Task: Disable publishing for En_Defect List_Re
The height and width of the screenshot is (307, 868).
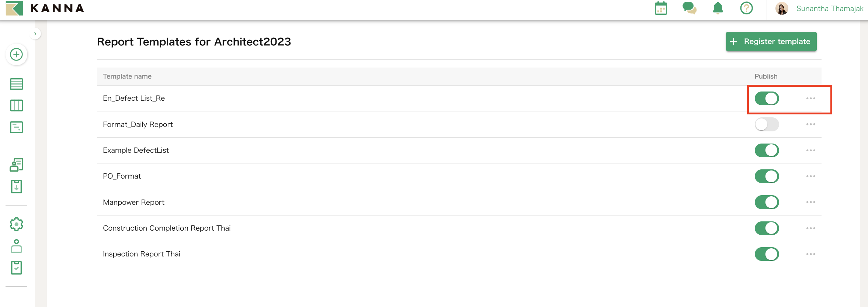Action: pos(767,98)
